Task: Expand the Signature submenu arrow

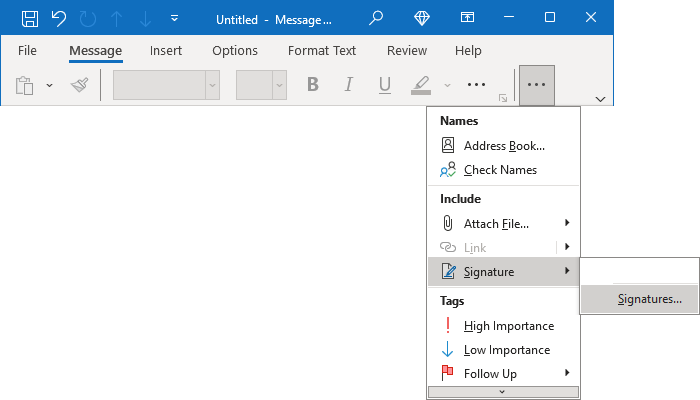Action: 567,271
